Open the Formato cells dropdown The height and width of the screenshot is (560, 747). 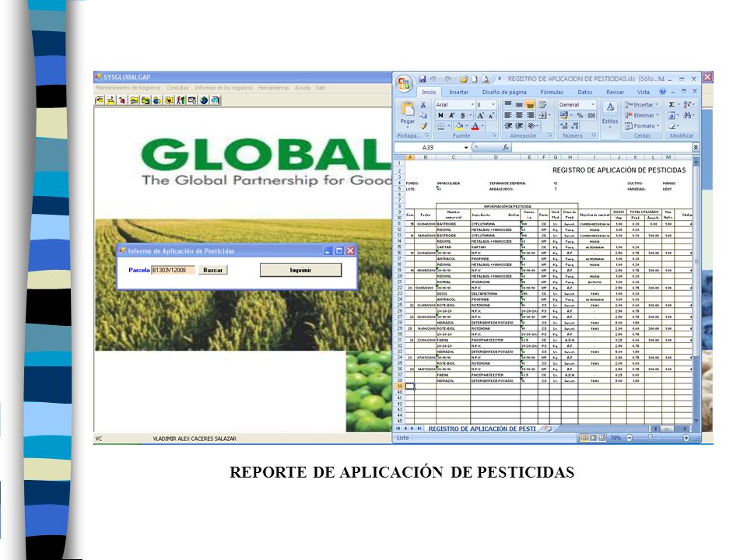click(642, 126)
